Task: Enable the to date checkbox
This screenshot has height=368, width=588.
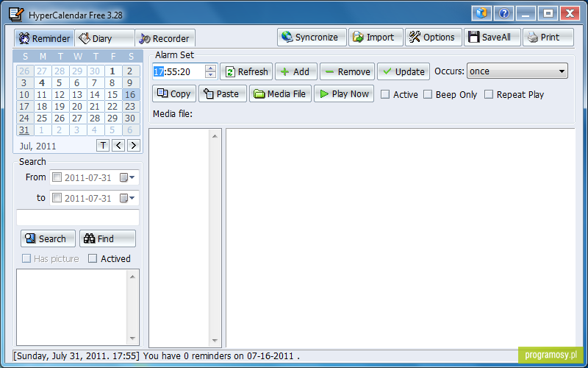Action: (x=57, y=198)
